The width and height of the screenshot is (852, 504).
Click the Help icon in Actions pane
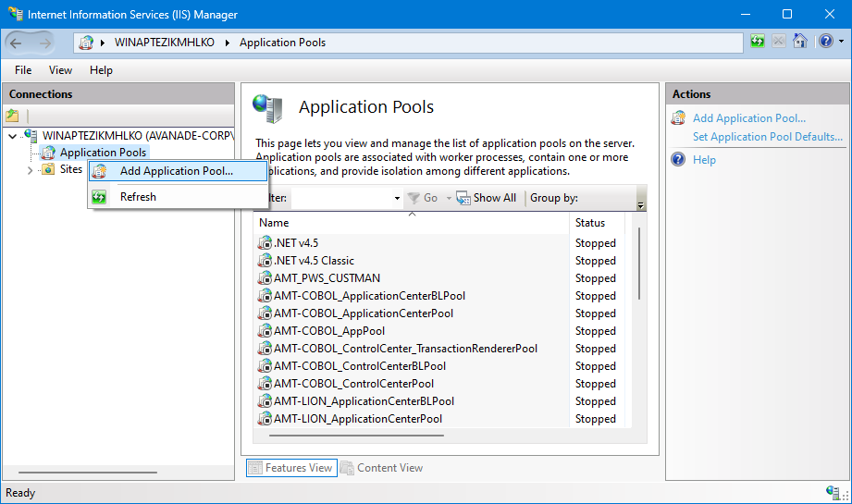(678, 160)
